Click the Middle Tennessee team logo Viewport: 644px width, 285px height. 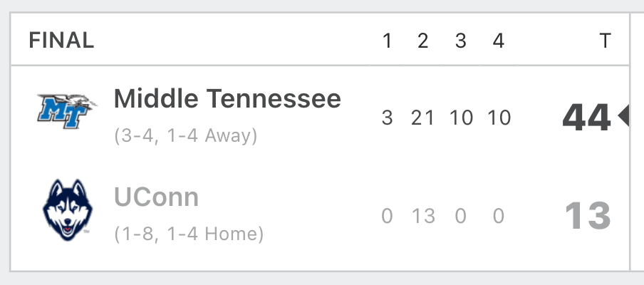pyautogui.click(x=68, y=111)
